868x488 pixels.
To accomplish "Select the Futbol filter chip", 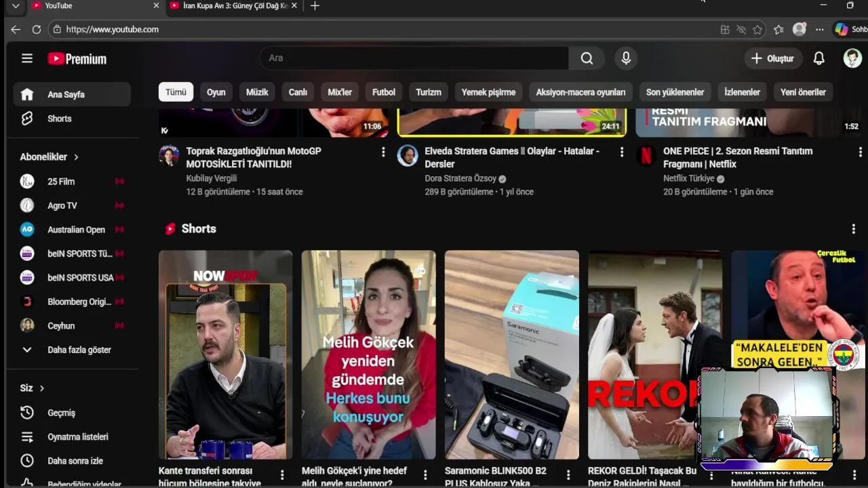I will tap(384, 92).
